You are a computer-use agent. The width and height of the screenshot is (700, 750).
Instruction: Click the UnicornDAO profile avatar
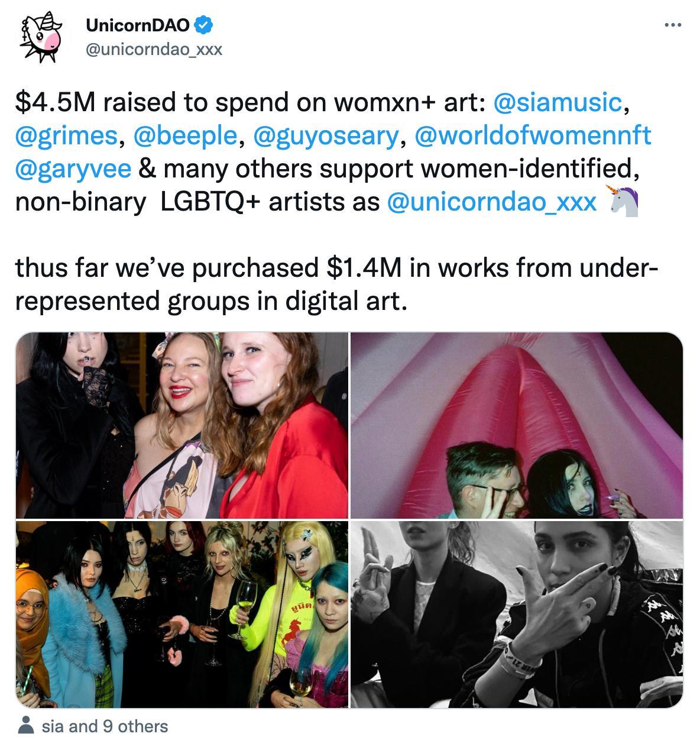(41, 37)
